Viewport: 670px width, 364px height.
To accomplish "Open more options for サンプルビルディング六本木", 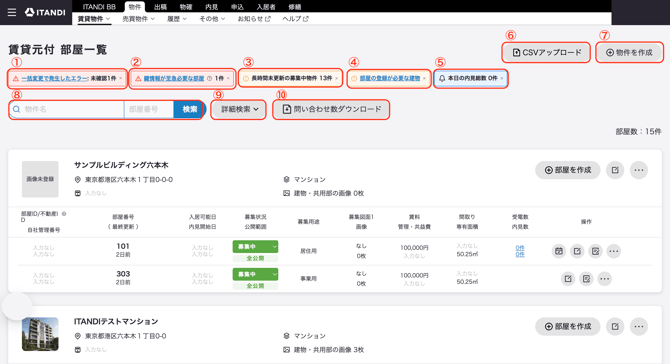I will coord(639,170).
